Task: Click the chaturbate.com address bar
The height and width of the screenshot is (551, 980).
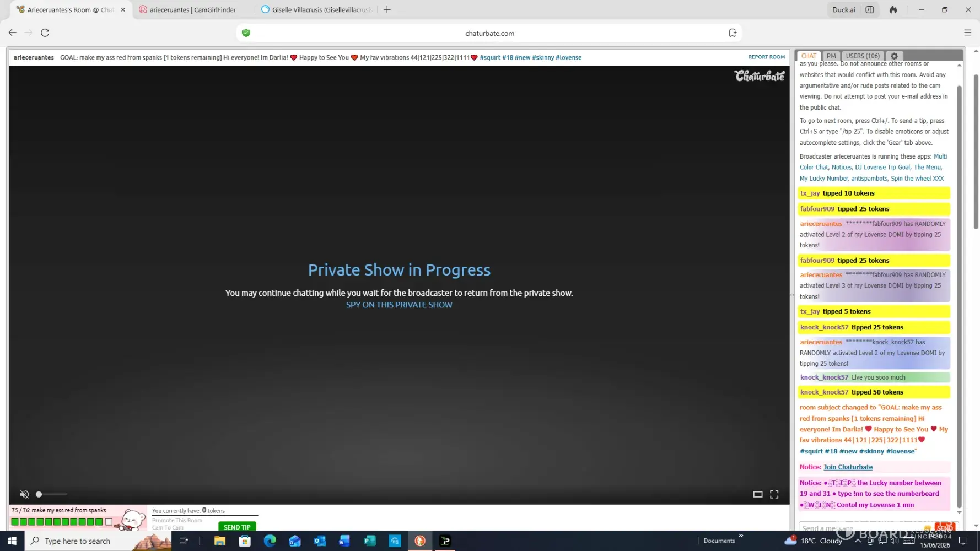Action: [x=489, y=33]
